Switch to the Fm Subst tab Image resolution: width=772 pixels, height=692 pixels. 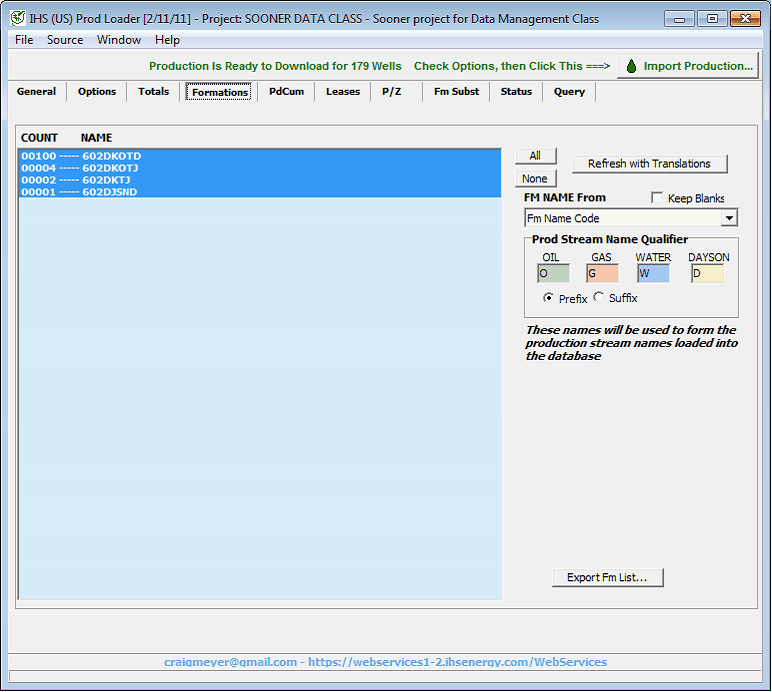456,92
